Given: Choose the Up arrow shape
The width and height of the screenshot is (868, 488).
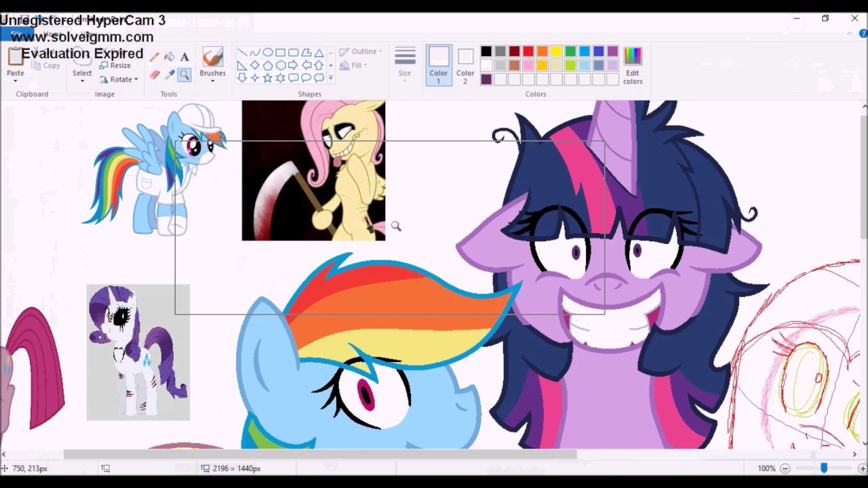Looking at the screenshot, I should [x=319, y=65].
